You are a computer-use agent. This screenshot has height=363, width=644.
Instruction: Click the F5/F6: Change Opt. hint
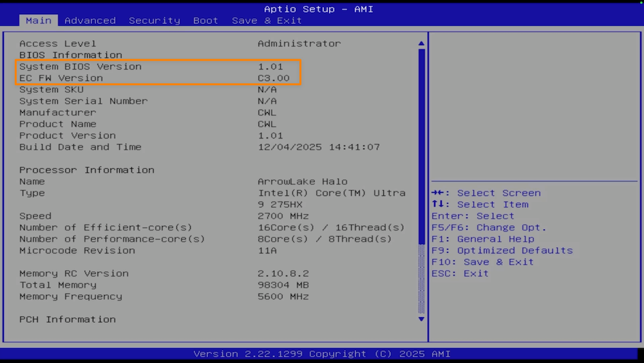click(489, 228)
